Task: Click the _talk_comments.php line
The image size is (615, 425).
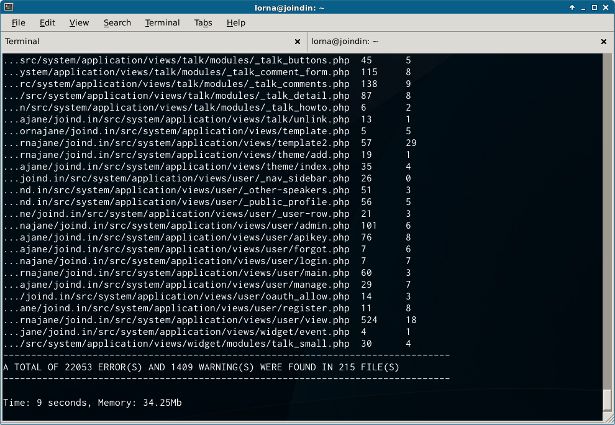Action: (x=207, y=84)
